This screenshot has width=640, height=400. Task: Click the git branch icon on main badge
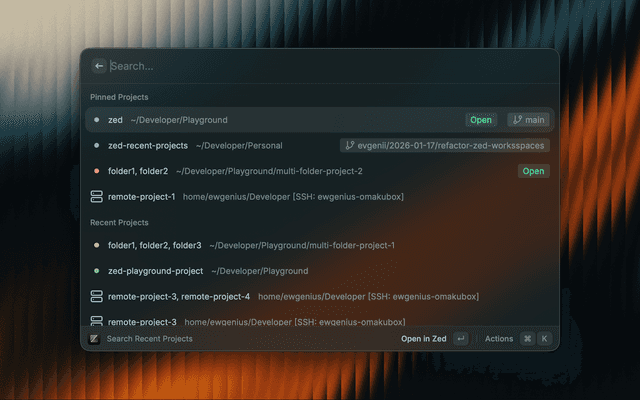click(x=517, y=120)
